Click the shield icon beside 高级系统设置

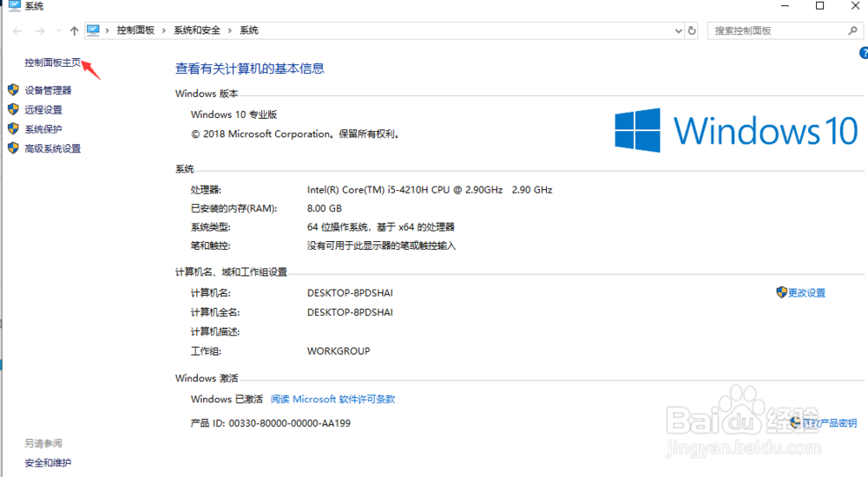pyautogui.click(x=13, y=147)
